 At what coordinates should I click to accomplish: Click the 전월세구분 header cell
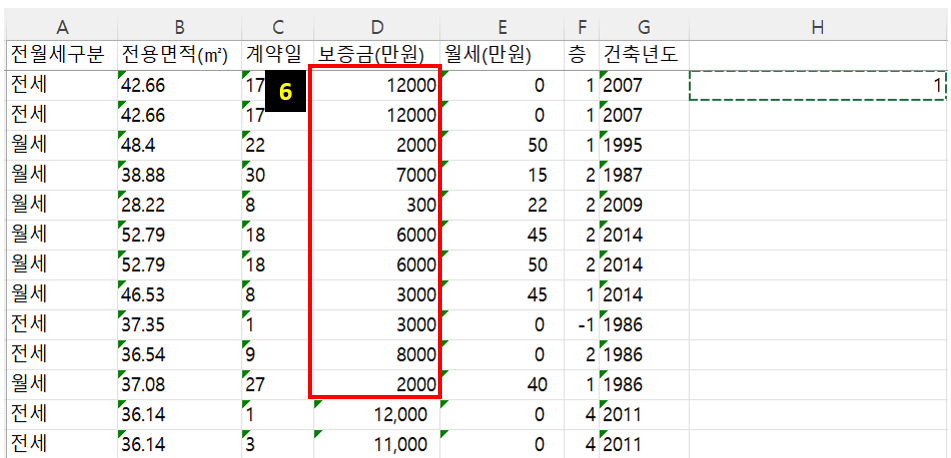pos(61,55)
